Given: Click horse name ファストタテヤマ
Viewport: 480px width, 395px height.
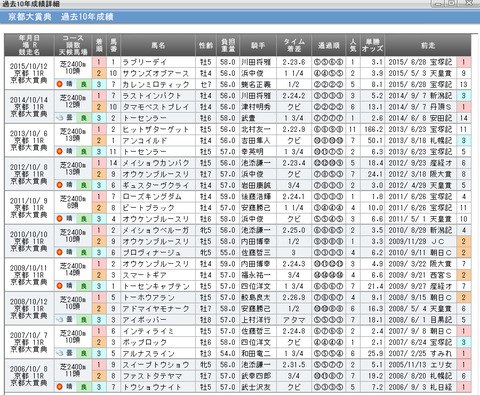Looking at the screenshot, I should [152, 376].
